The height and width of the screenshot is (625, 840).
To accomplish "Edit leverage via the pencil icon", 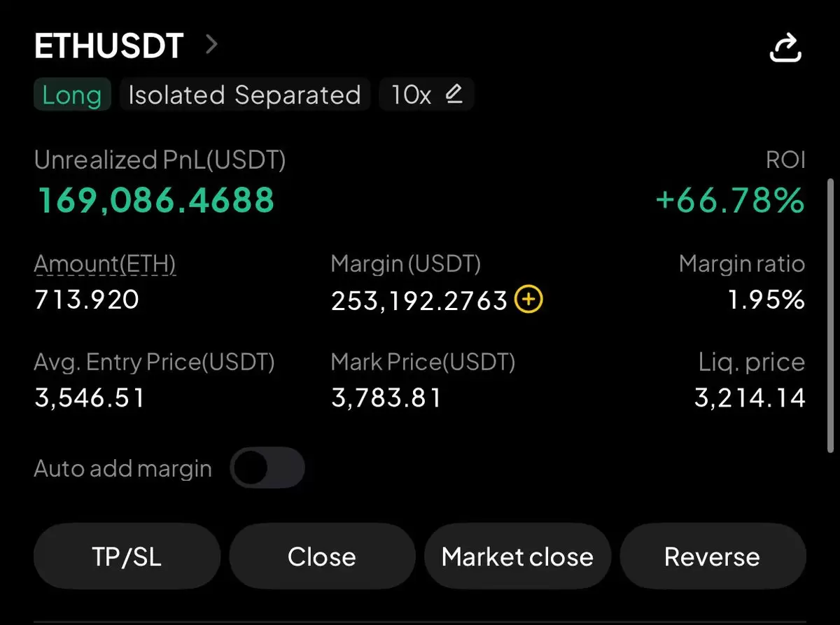I will point(454,94).
